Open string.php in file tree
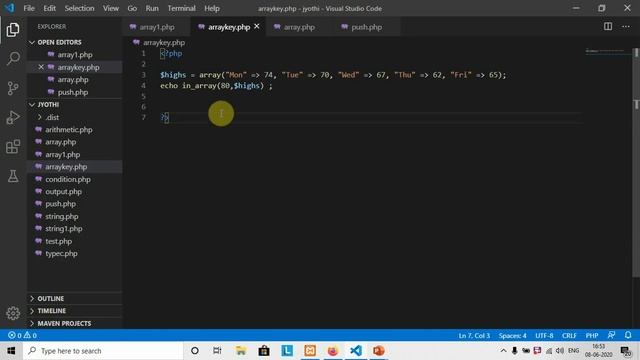Image resolution: width=640 pixels, height=360 pixels. (62, 216)
